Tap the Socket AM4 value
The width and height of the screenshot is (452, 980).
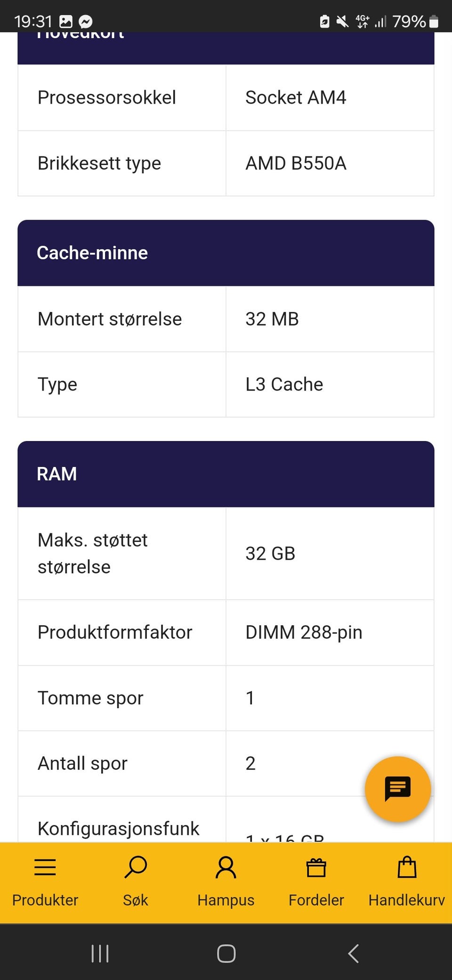pos(296,98)
